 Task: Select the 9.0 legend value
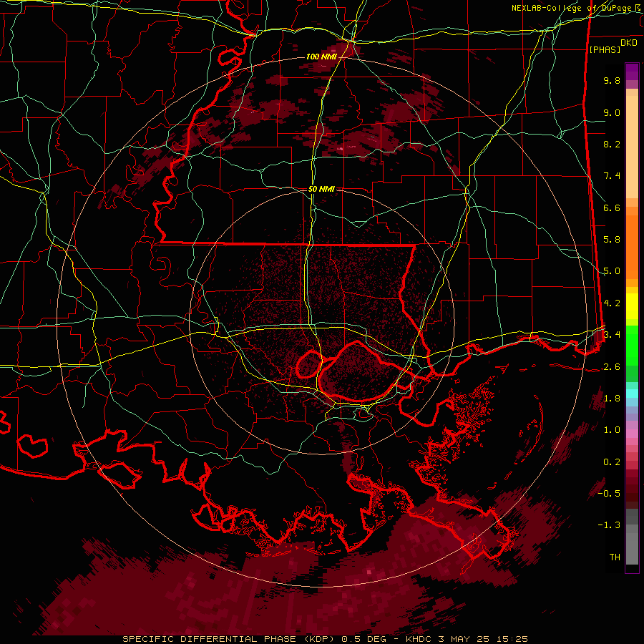[612, 113]
